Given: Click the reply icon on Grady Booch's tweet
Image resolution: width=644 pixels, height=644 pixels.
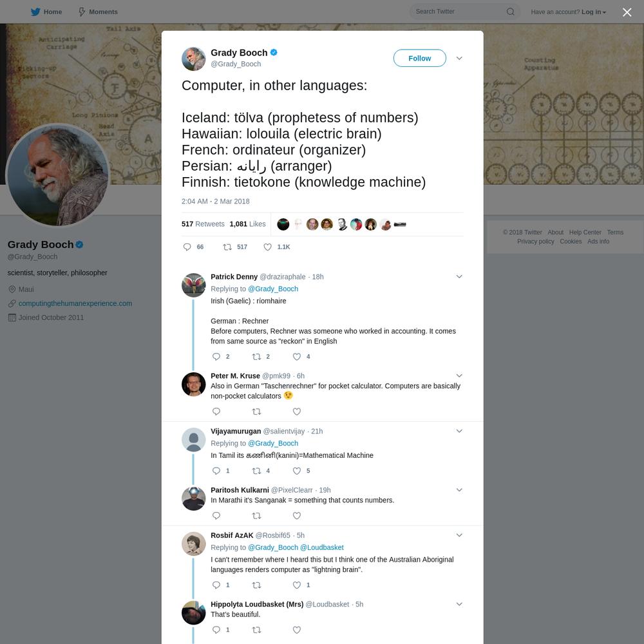Looking at the screenshot, I should click(x=187, y=247).
